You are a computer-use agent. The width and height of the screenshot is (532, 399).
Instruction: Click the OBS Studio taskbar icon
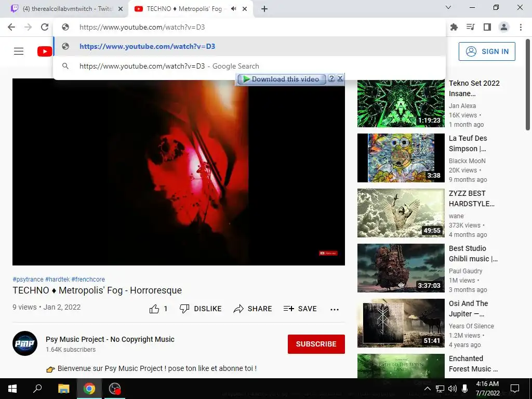[115, 389]
